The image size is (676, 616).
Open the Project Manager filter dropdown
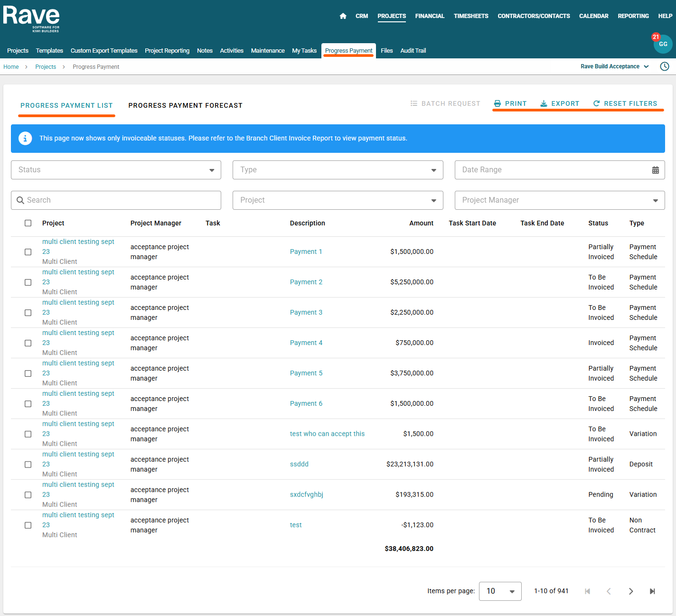pos(559,200)
